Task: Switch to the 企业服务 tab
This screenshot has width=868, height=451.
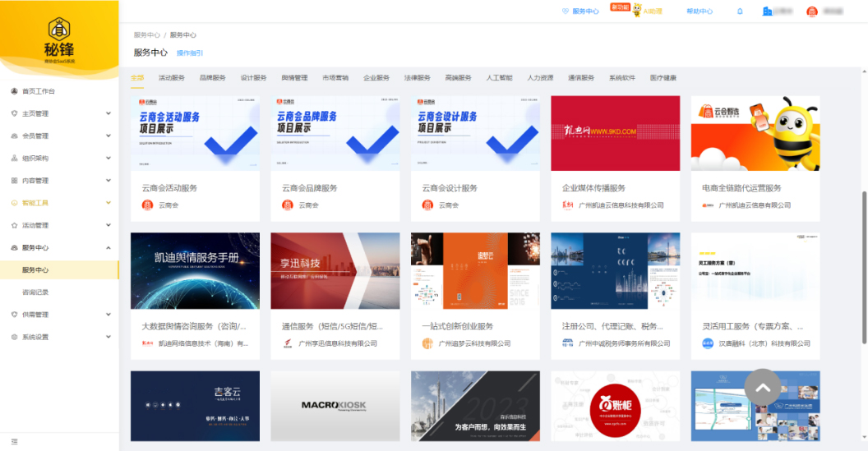Action: [376, 78]
